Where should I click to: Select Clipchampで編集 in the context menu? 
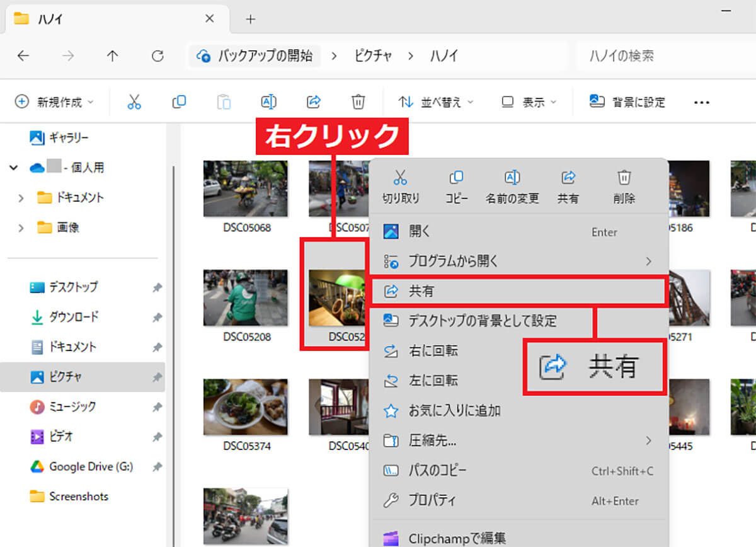(x=518, y=538)
